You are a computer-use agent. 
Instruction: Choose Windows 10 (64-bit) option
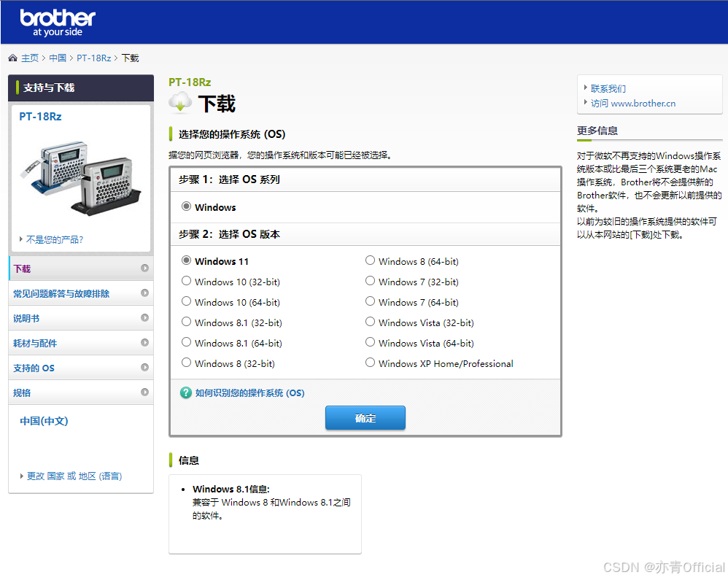pyautogui.click(x=186, y=301)
